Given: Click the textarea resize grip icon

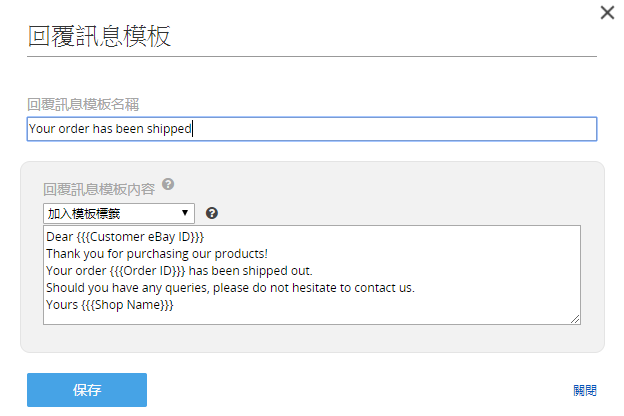Looking at the screenshot, I should pos(575,319).
